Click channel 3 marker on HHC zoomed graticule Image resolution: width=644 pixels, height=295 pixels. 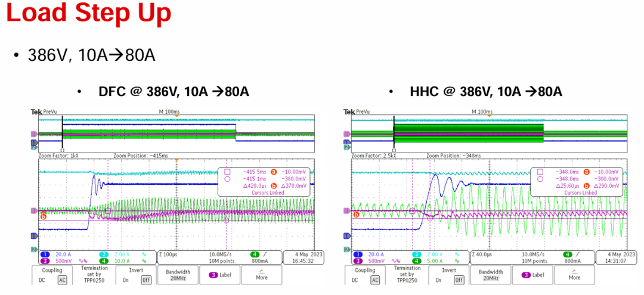(347, 211)
